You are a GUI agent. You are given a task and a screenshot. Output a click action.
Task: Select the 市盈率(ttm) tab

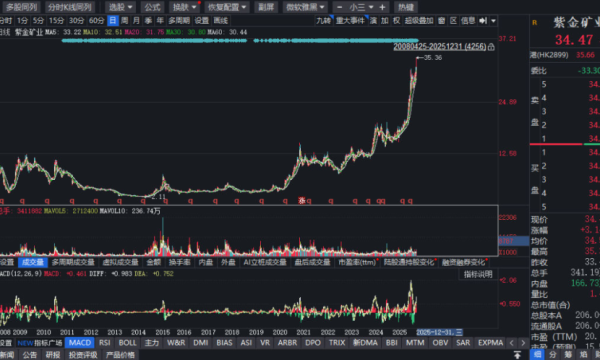pos(357,262)
